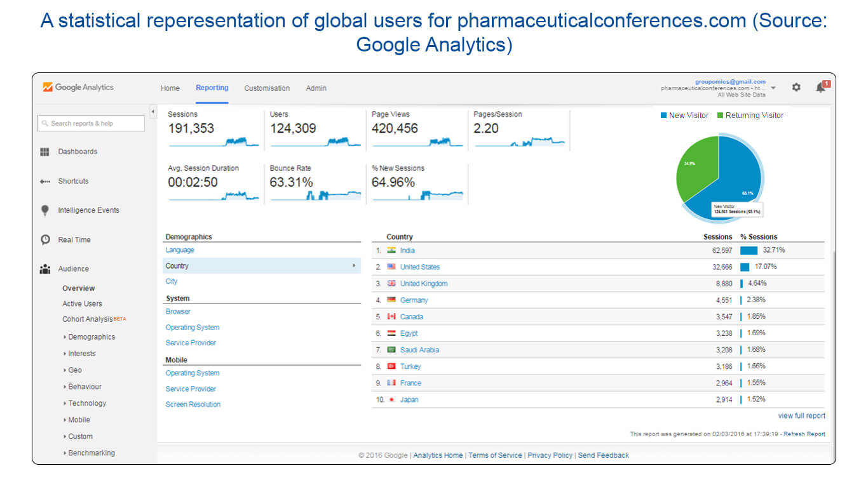Click the green Returning Visitor pie slice
The width and height of the screenshot is (868, 487).
pos(696,165)
